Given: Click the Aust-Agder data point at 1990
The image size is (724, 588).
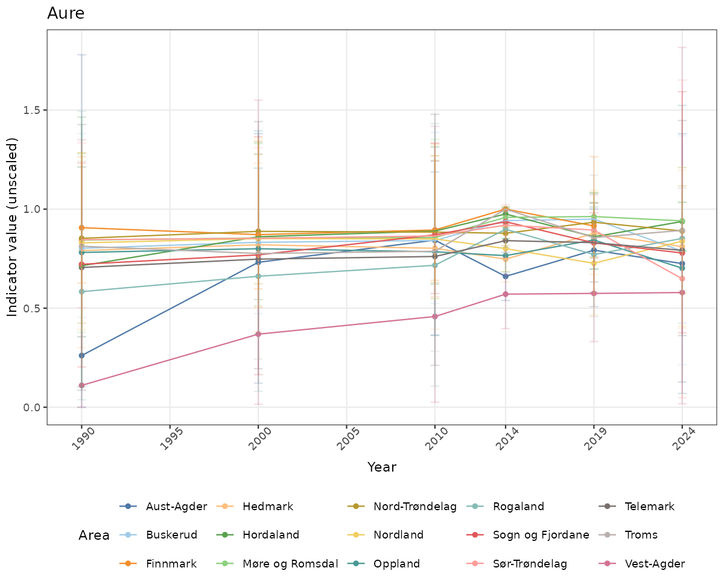Looking at the screenshot, I should [81, 356].
